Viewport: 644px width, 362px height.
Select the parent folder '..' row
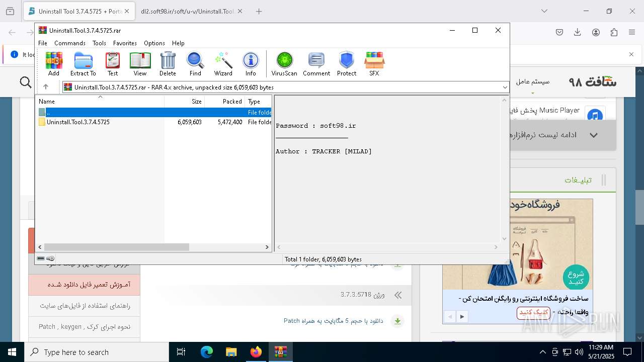pos(154,113)
